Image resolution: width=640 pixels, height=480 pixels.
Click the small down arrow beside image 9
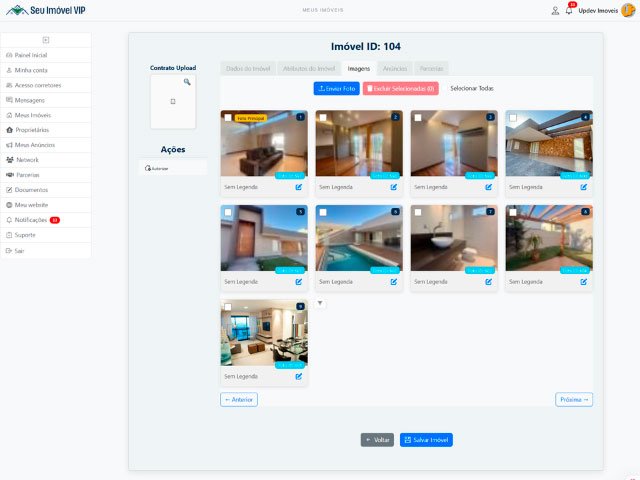tap(320, 303)
